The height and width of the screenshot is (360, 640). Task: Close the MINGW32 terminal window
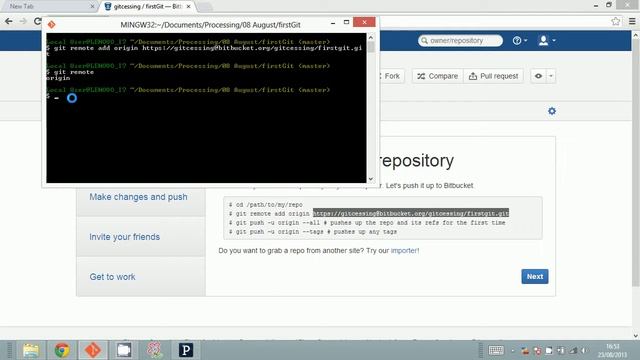(x=364, y=22)
